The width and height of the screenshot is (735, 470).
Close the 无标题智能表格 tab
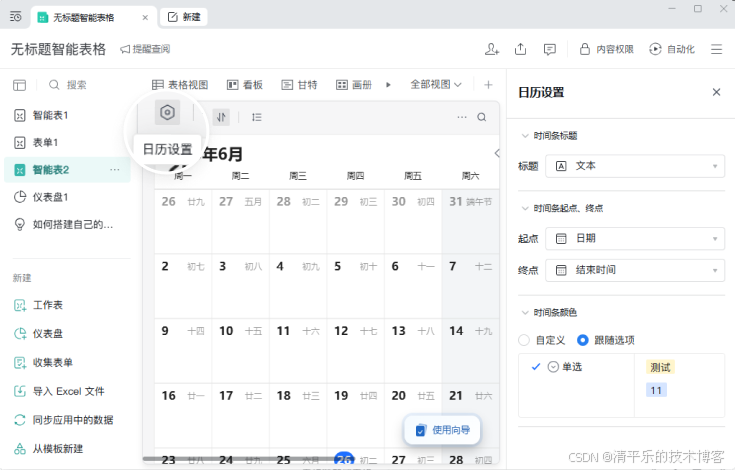145,17
